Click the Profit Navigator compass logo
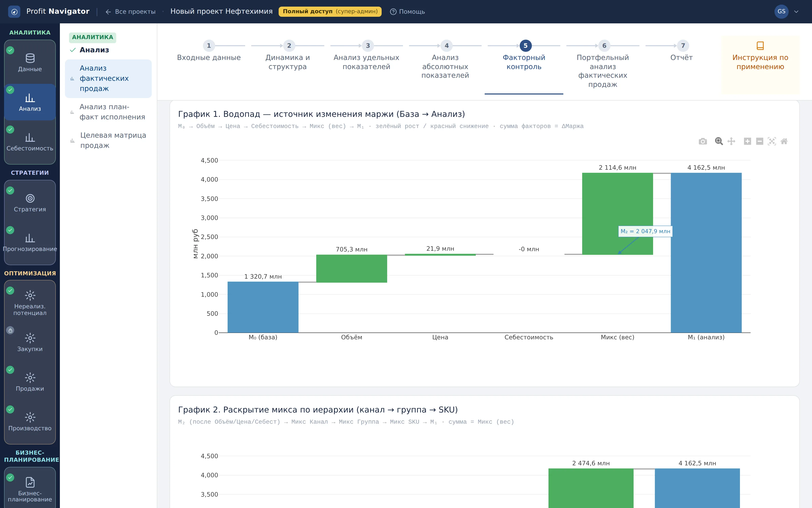 tap(14, 12)
